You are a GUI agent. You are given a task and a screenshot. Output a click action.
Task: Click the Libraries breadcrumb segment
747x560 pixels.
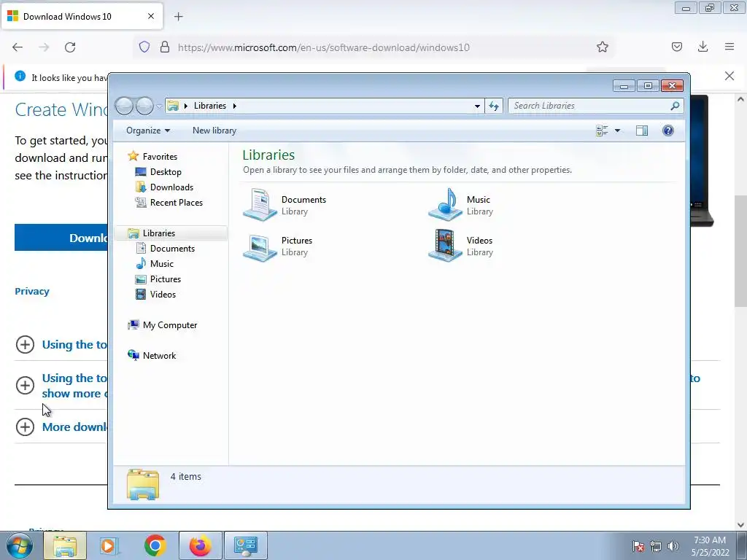point(209,106)
